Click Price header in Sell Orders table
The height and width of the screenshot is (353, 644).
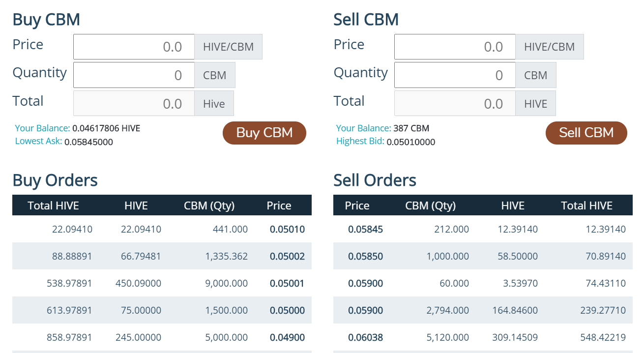357,206
